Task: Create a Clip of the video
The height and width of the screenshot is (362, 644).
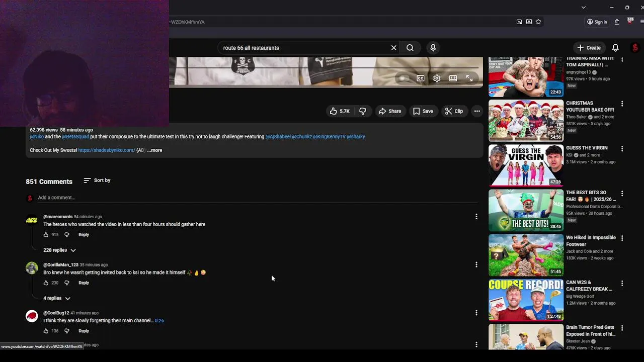Action: (x=454, y=111)
